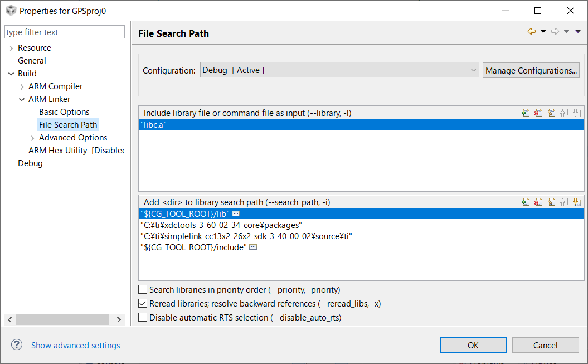Enable Search libraries in priority order

point(143,290)
